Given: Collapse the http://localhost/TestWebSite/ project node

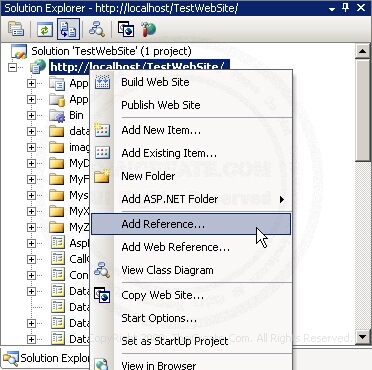Looking at the screenshot, I should tap(13, 67).
